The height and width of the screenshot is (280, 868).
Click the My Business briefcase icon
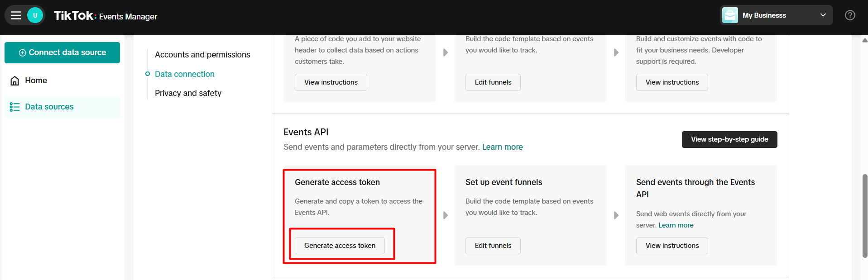730,15
